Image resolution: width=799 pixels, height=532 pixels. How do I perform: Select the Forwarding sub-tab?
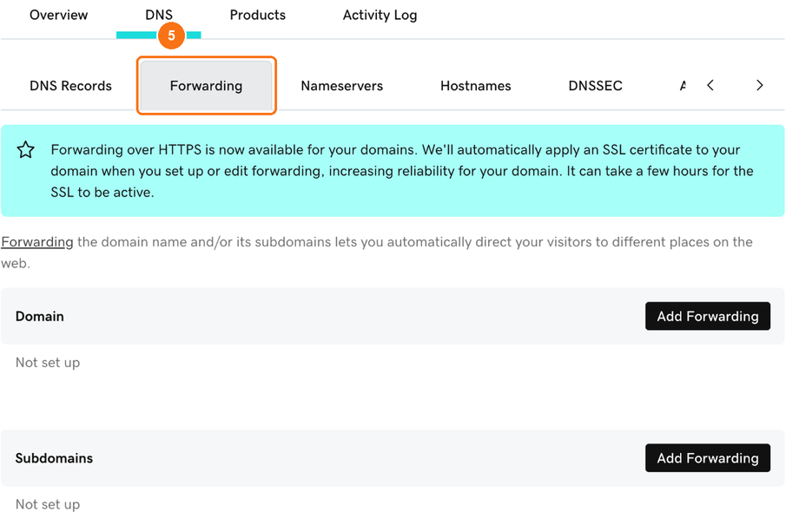(x=207, y=86)
